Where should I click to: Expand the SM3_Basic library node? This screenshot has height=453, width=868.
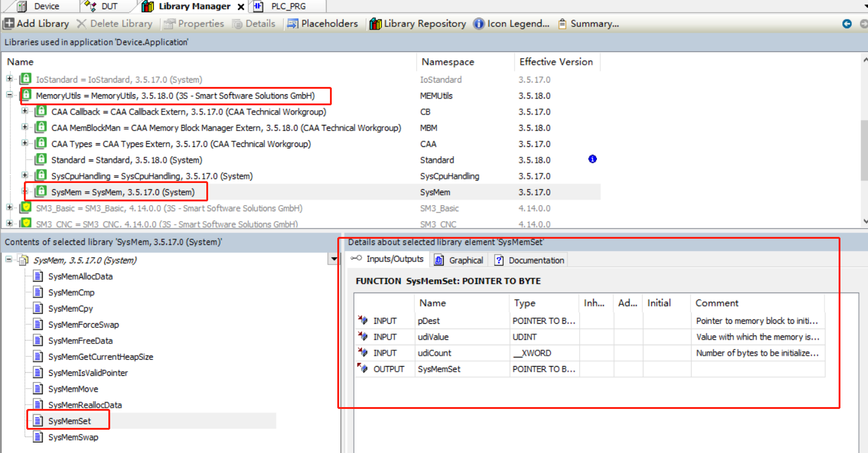(9, 207)
